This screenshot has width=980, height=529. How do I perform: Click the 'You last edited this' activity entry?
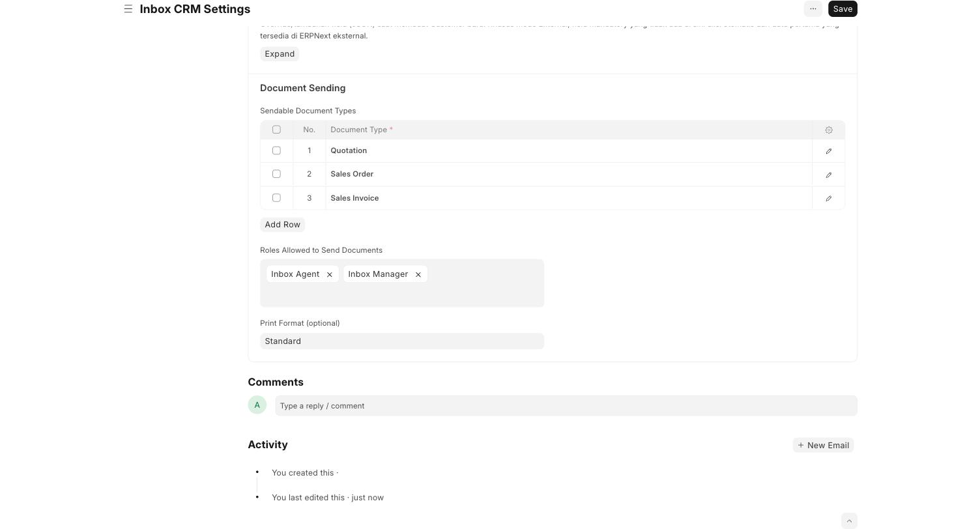pos(328,498)
